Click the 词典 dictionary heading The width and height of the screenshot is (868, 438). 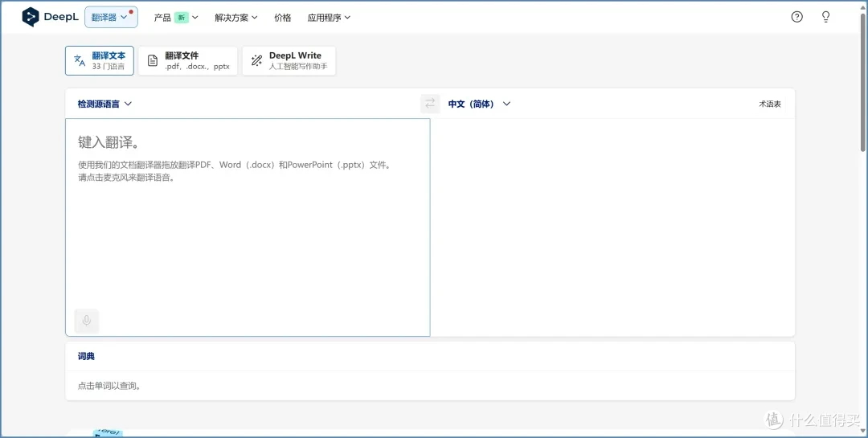point(86,356)
